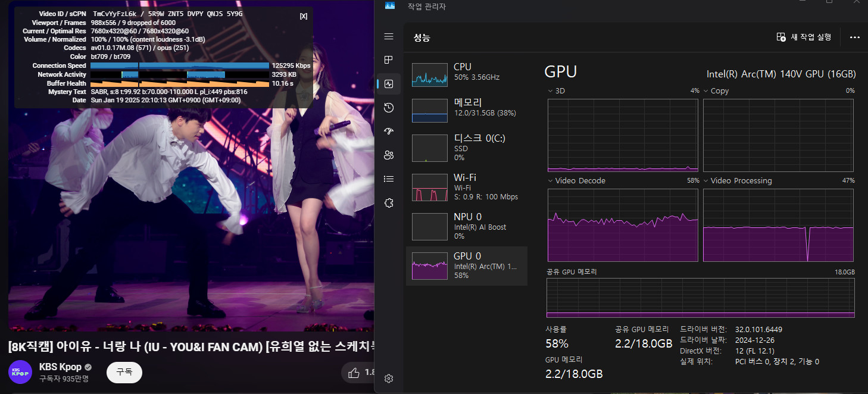
Task: Click the Network Activity 3293 KB value
Action: 284,74
